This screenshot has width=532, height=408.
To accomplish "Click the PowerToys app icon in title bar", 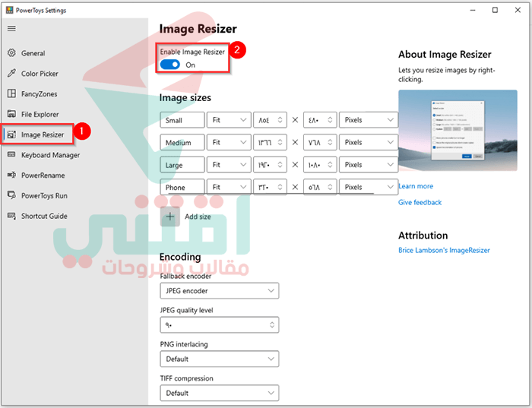I will point(9,10).
